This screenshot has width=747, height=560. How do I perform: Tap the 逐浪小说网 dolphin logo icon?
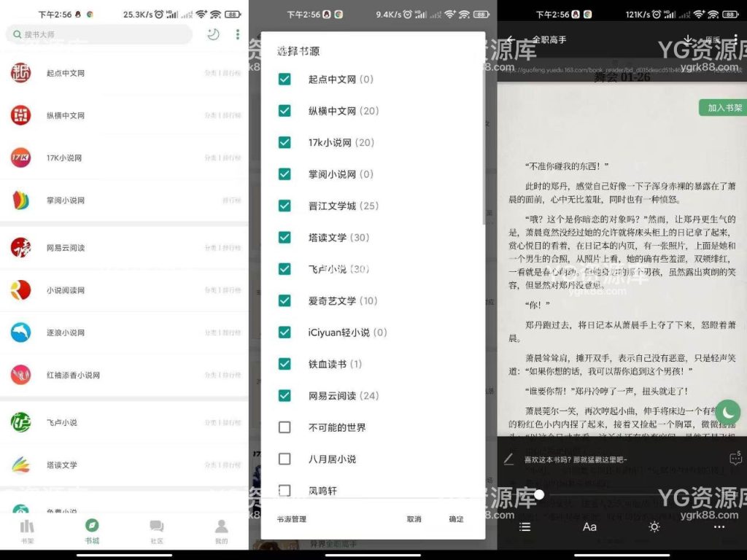pyautogui.click(x=20, y=332)
